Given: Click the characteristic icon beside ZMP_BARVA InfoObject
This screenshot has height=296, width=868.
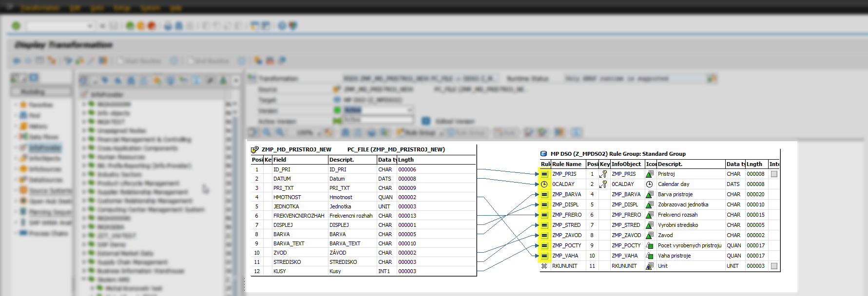Looking at the screenshot, I should pyautogui.click(x=650, y=194).
